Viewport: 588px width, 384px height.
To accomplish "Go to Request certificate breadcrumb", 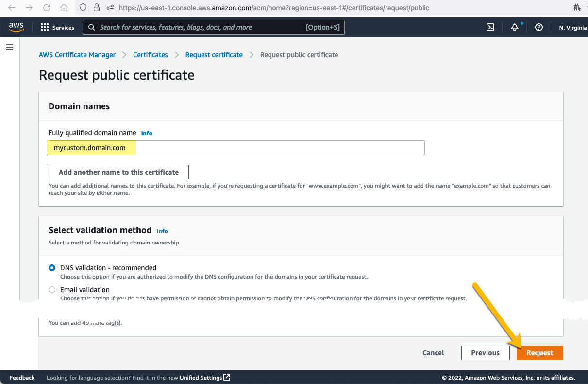I will tap(214, 55).
